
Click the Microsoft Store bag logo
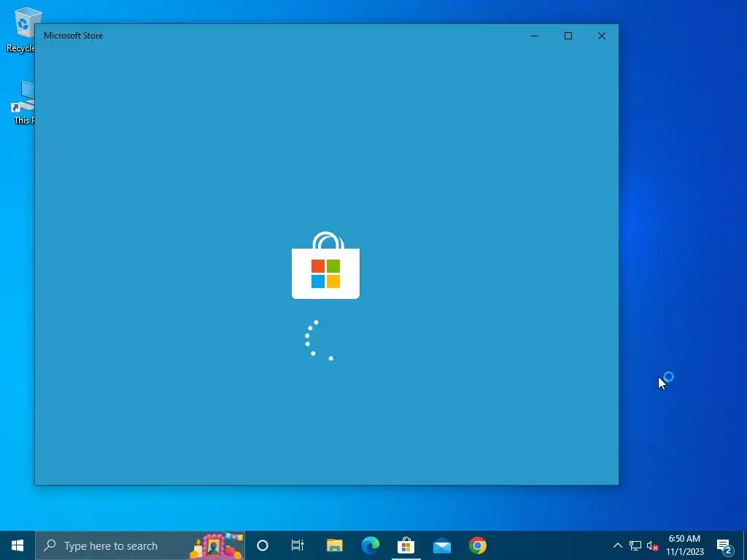tap(326, 265)
